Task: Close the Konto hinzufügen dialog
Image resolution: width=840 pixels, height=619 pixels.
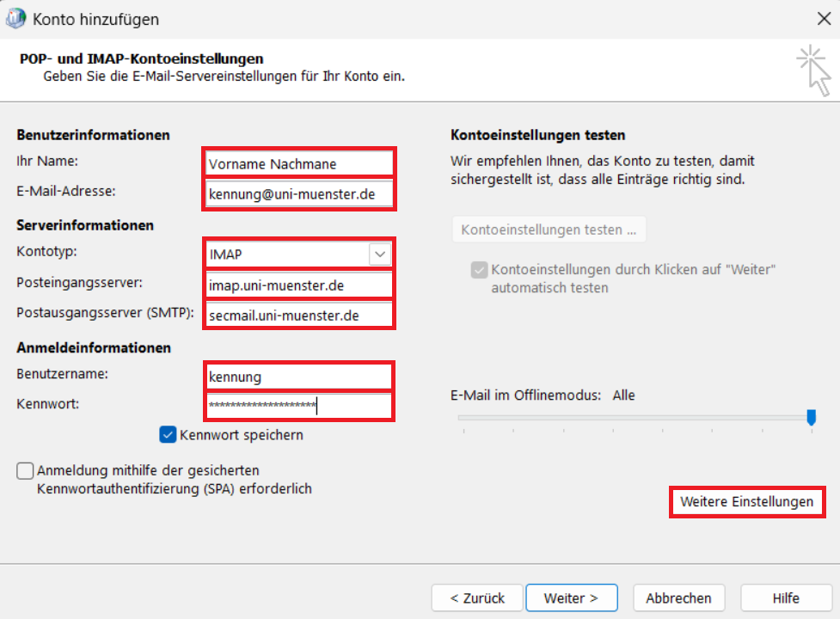Action: tap(822, 19)
